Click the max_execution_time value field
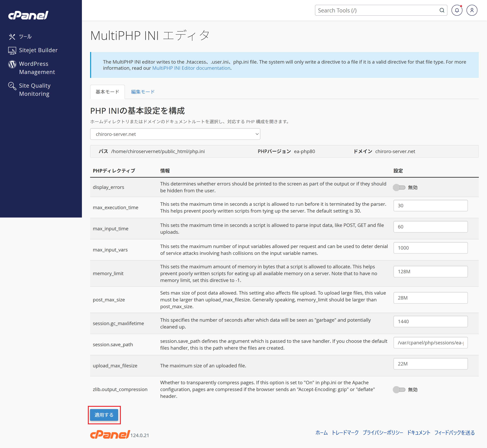 pos(431,206)
